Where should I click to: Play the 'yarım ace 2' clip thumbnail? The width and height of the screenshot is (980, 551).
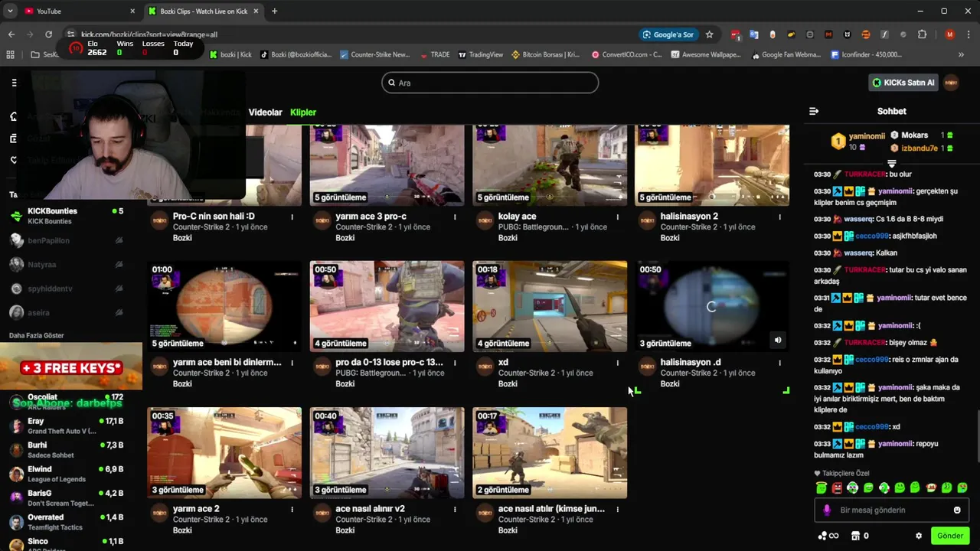(224, 453)
